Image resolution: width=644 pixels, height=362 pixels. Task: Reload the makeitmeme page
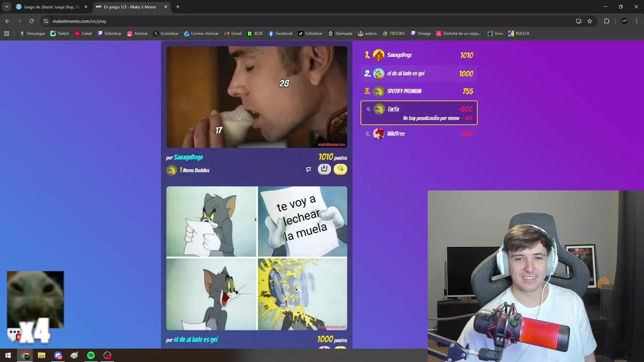[x=31, y=21]
